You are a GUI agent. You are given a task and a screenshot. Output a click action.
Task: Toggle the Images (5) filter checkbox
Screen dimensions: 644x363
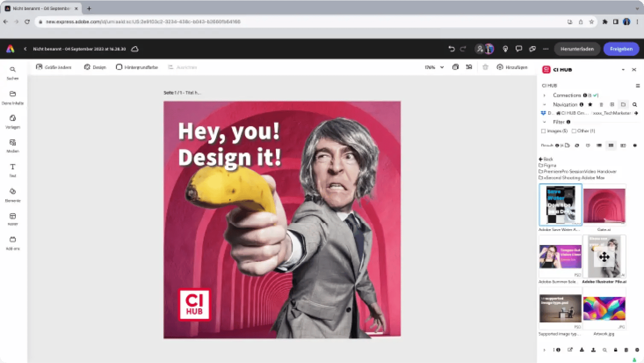point(544,131)
